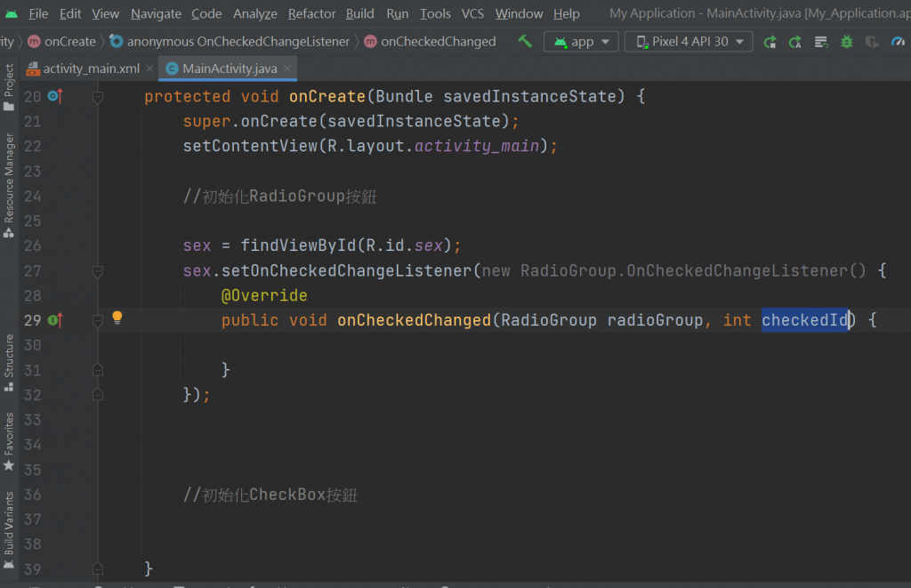Click the implements gutter marker on line 29
911x588 pixels.
tap(55, 319)
